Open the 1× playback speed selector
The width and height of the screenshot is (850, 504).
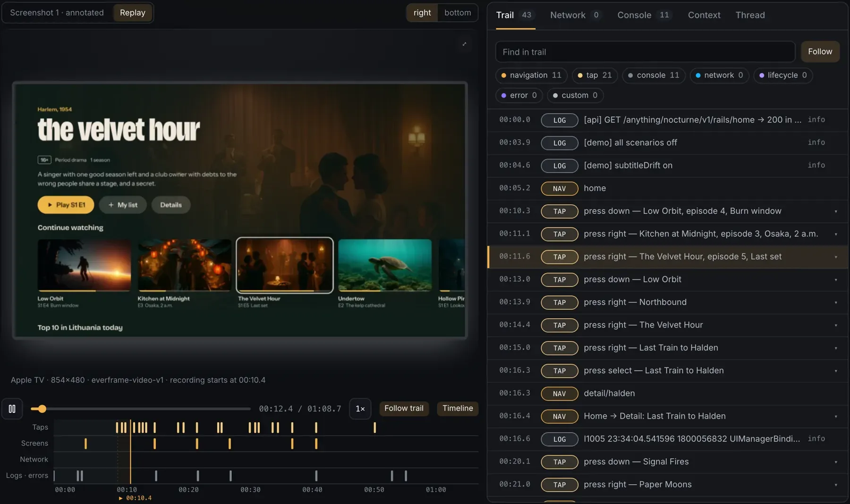[x=360, y=409]
